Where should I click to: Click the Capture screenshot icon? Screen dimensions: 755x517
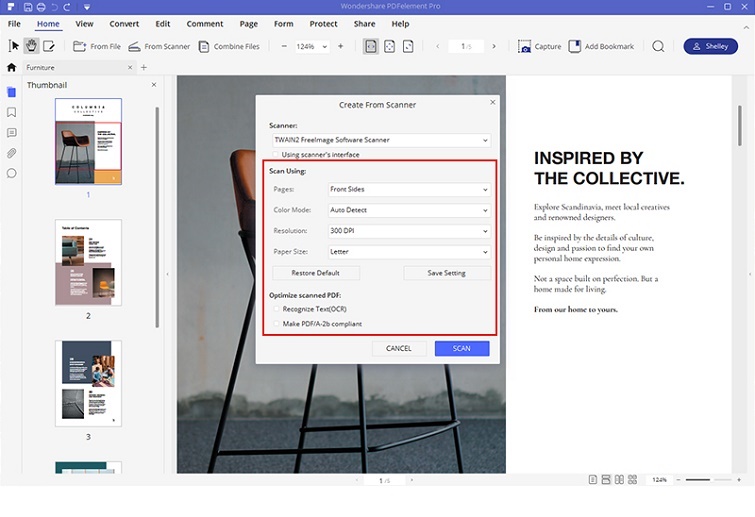point(526,46)
